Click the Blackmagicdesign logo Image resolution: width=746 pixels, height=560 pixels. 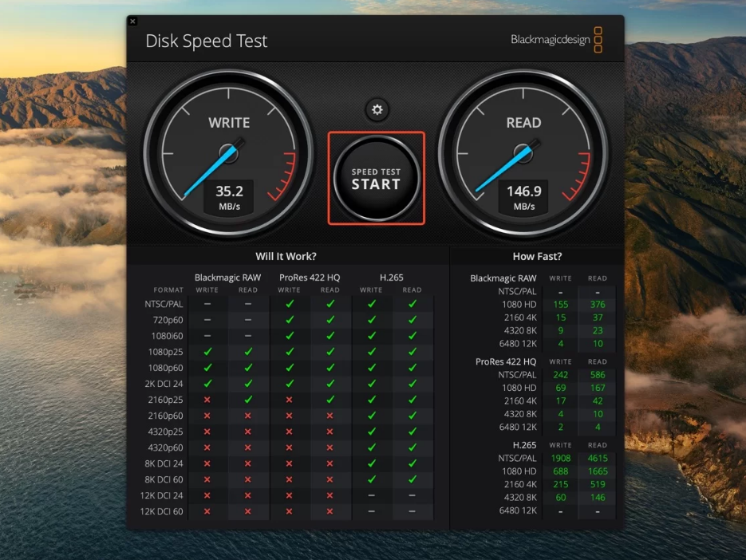(x=557, y=40)
